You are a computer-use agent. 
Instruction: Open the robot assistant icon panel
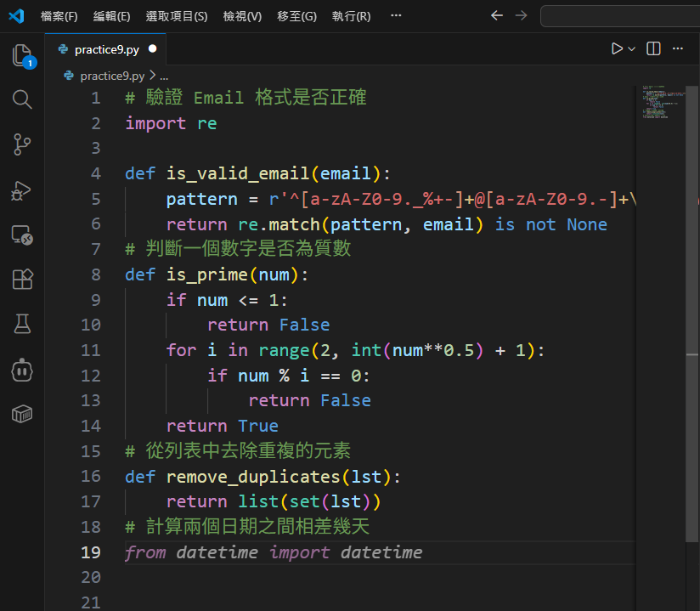tap(22, 370)
